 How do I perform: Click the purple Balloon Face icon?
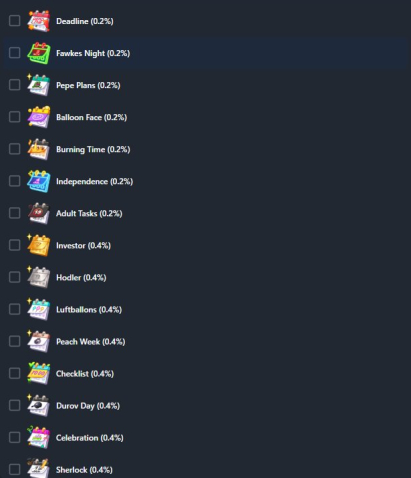coord(39,117)
